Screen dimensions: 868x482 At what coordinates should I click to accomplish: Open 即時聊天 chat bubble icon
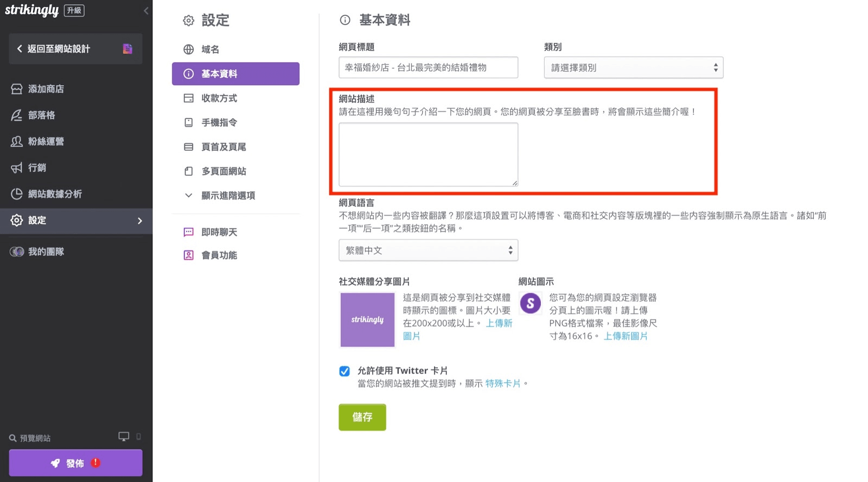pyautogui.click(x=188, y=232)
